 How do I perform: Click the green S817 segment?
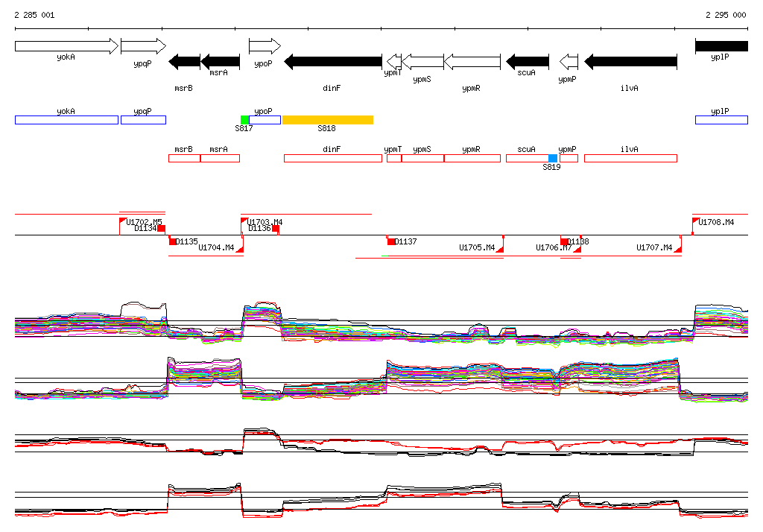(244, 120)
